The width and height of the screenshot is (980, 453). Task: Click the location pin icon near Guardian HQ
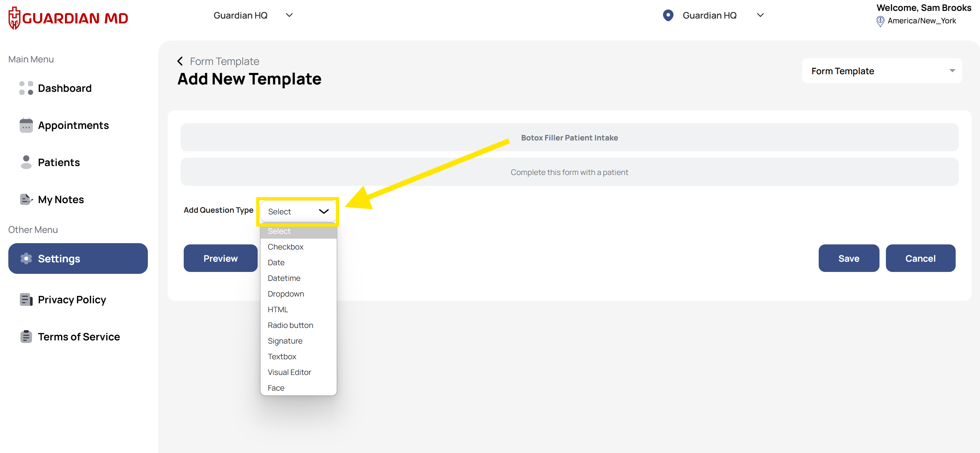[668, 15]
